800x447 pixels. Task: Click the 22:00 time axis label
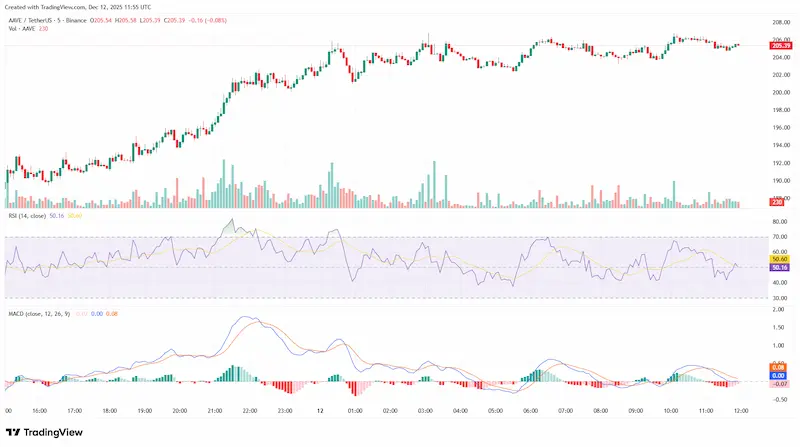click(x=250, y=410)
